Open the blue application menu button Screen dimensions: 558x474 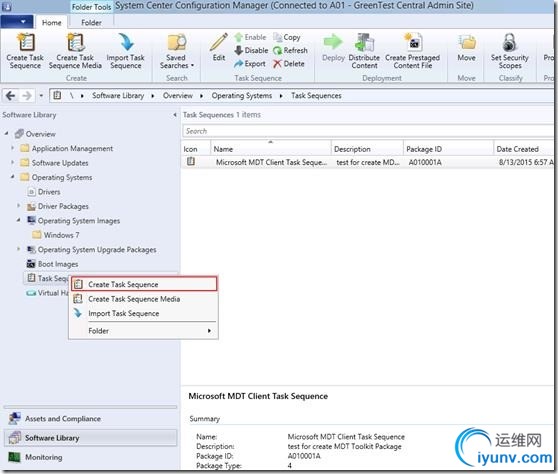click(17, 22)
